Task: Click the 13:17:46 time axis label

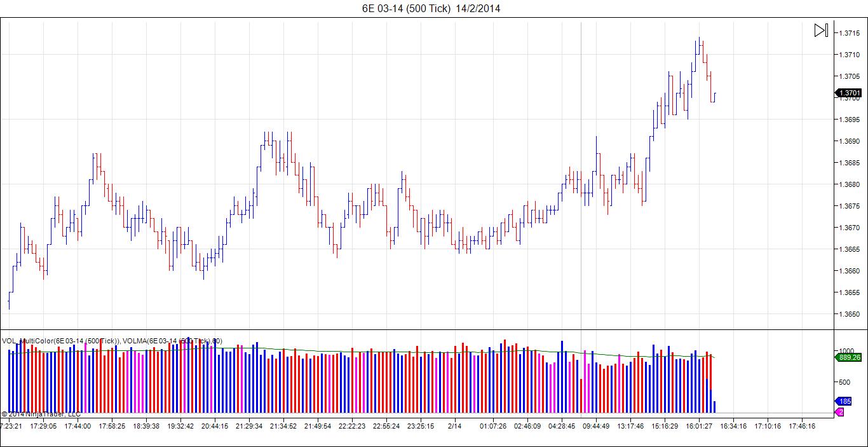Action: pyautogui.click(x=630, y=426)
